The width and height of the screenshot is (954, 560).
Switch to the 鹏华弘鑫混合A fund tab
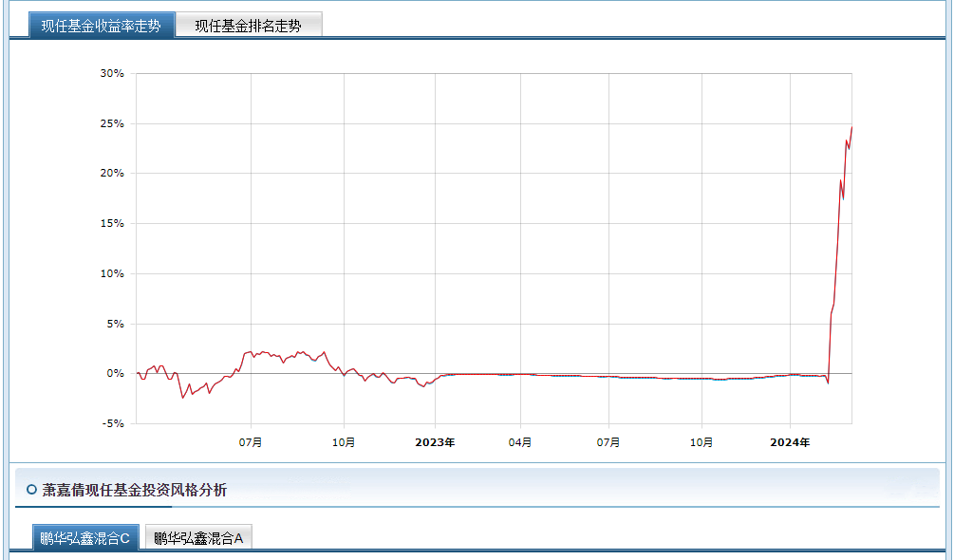coord(198,539)
